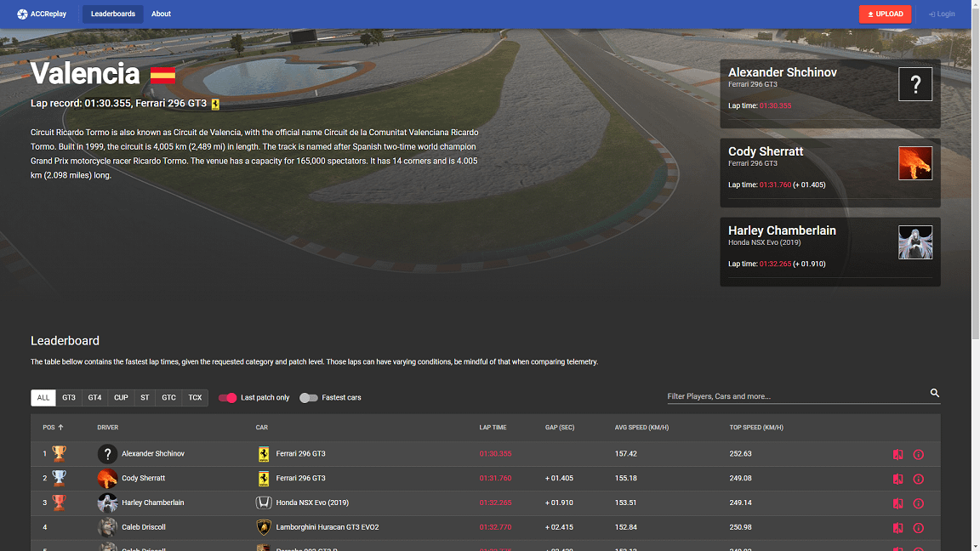The height and width of the screenshot is (551, 980).
Task: Open compare icon for Harley Chamberlain row
Action: coord(898,503)
